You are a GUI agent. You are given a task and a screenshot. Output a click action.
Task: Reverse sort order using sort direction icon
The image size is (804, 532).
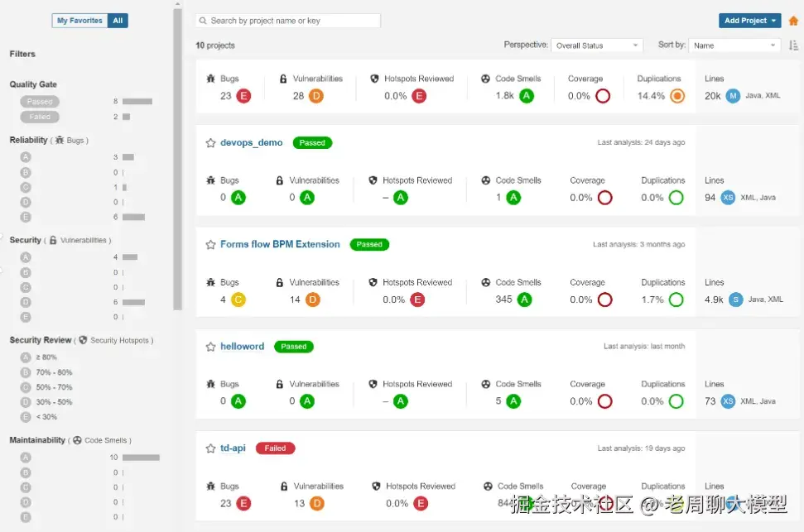coord(793,46)
